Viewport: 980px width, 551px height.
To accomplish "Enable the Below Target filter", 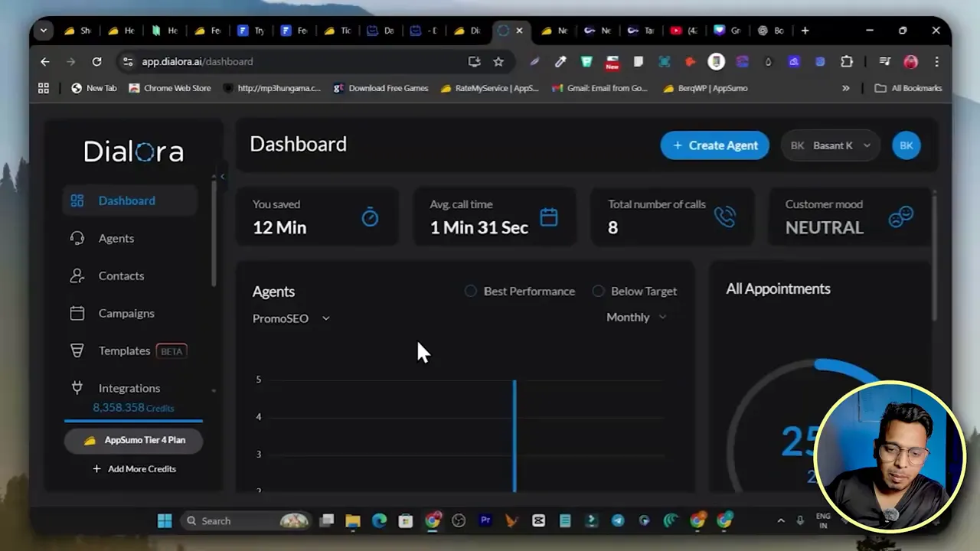I will point(598,291).
